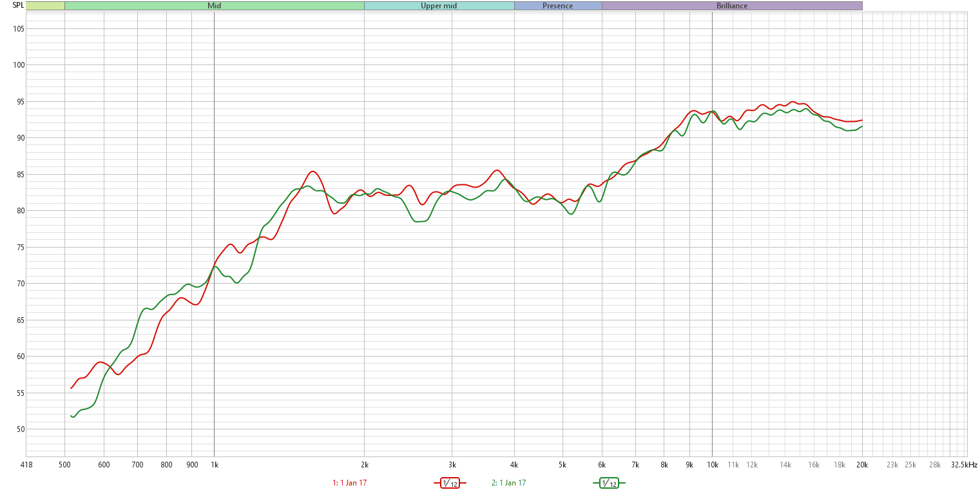980x490 pixels.
Task: Click the 80 dB value on the SPL axis
Action: (20, 211)
